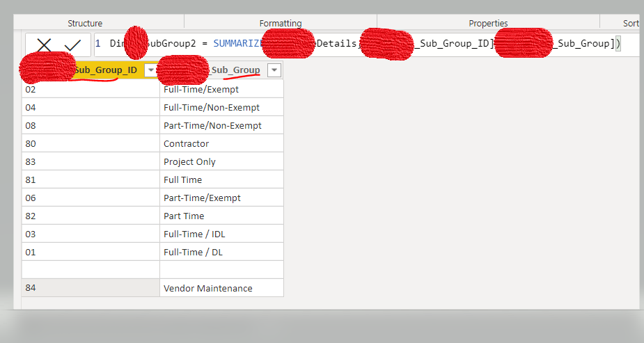Select the cell with ID 08

coord(91,125)
